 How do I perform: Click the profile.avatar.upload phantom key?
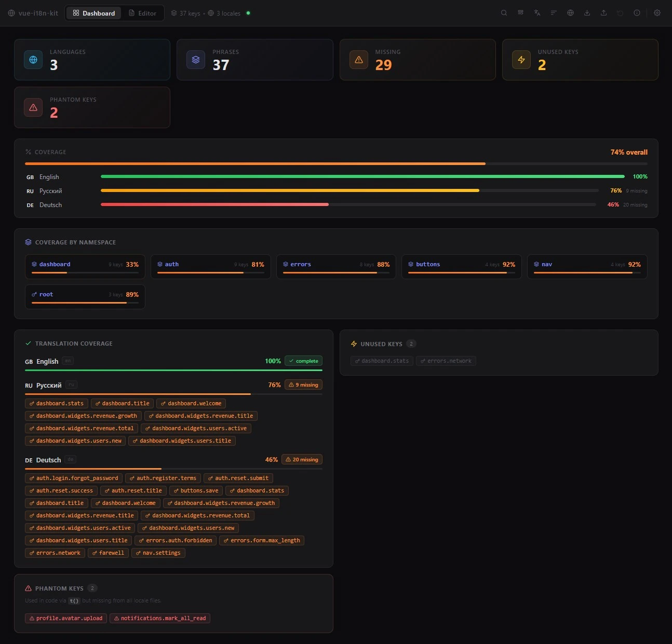pyautogui.click(x=66, y=618)
